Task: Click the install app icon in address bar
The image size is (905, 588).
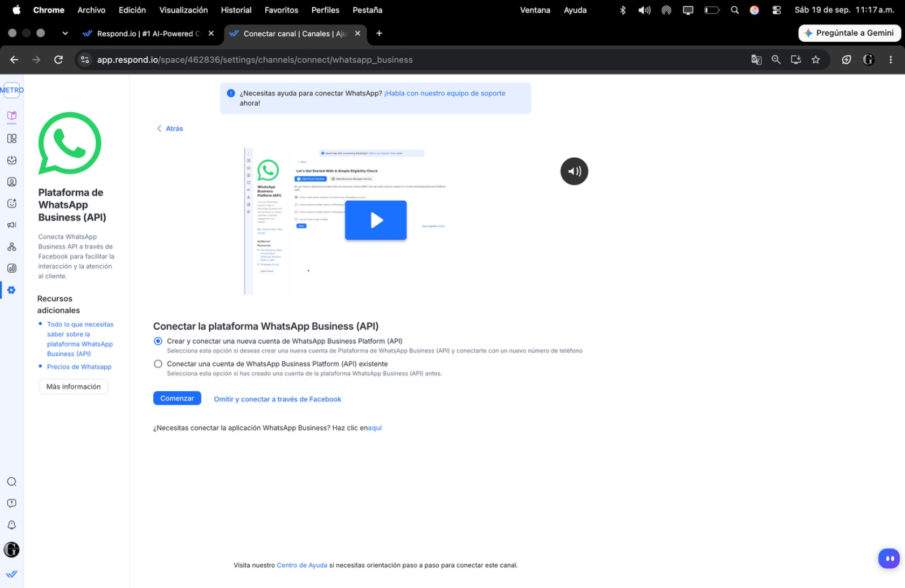Action: pos(796,59)
